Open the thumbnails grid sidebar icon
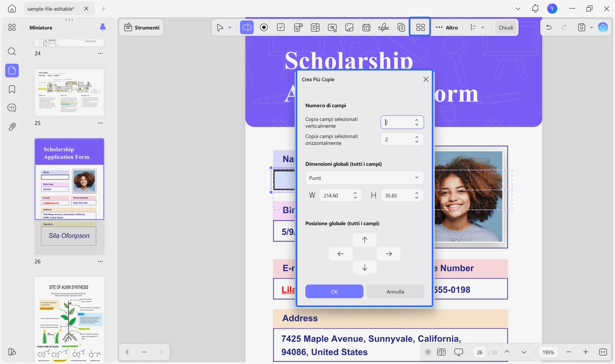This screenshot has width=615, height=364. pos(12,27)
